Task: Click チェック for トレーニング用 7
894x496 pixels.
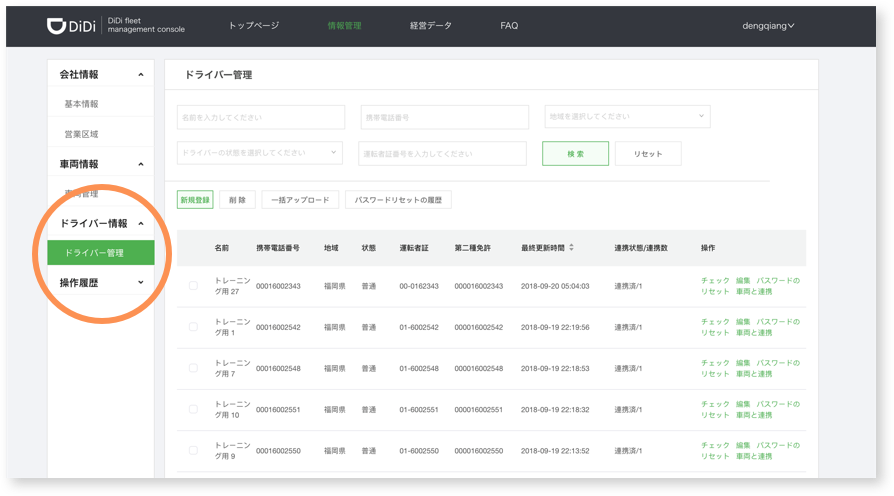Action: click(715, 363)
